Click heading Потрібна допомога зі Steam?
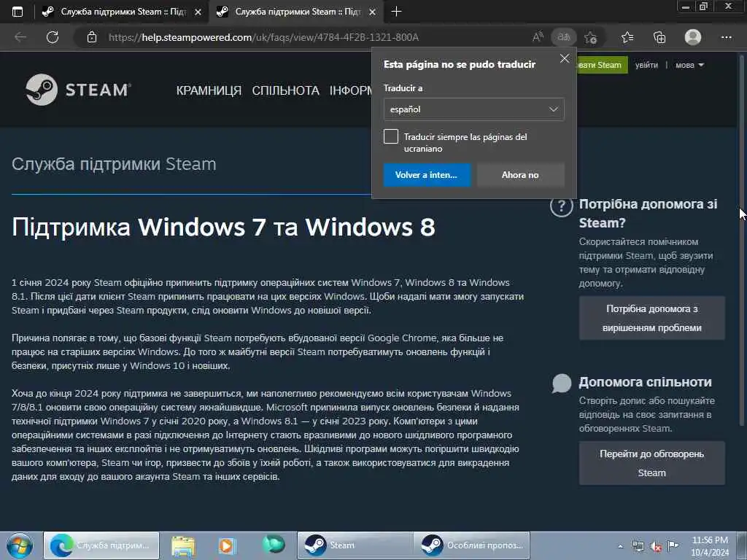The height and width of the screenshot is (560, 747). (x=649, y=214)
